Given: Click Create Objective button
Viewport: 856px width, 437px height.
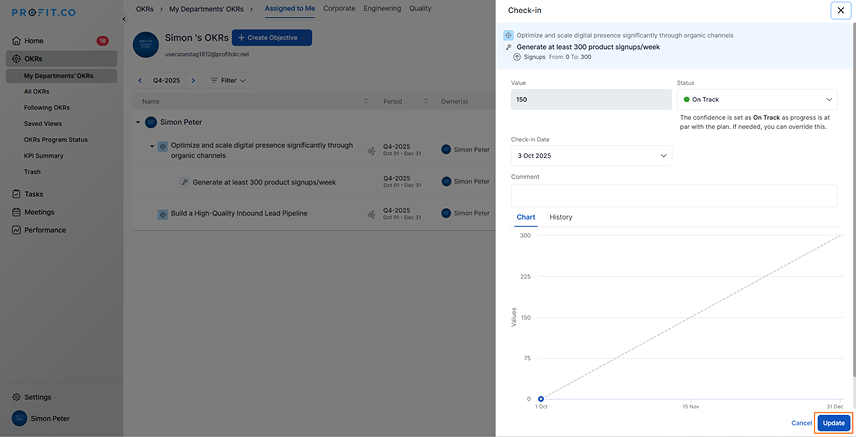Looking at the screenshot, I should point(272,38).
